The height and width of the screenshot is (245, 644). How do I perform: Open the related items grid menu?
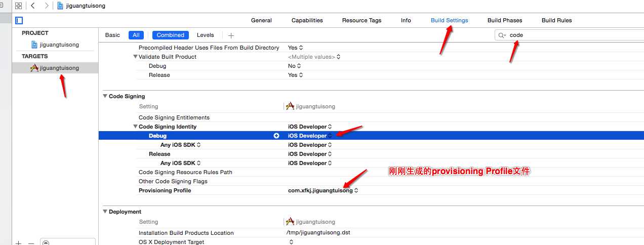click(19, 6)
